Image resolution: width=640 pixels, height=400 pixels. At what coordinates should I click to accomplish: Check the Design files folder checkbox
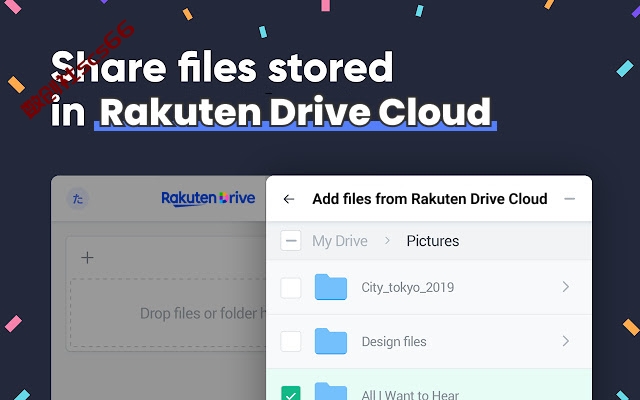[x=291, y=341]
